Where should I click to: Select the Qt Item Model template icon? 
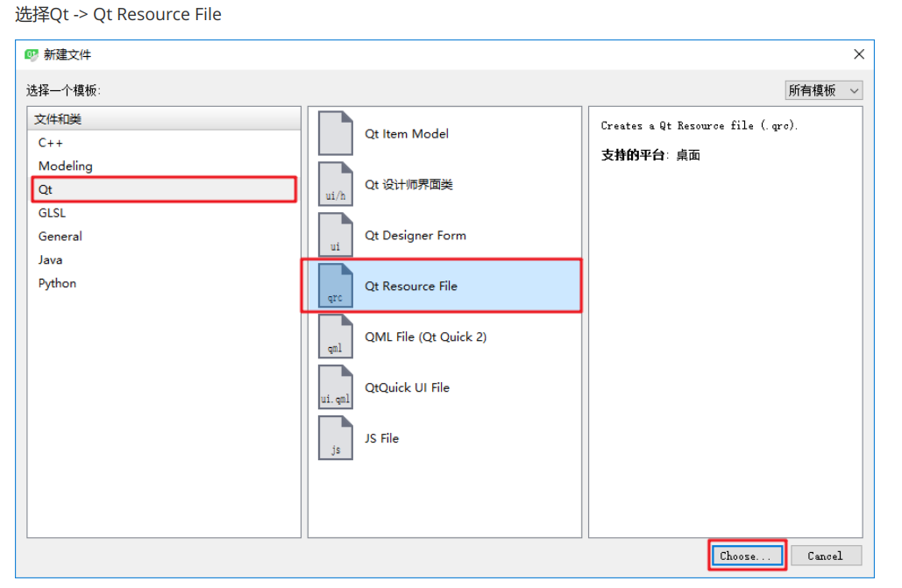[x=335, y=133]
